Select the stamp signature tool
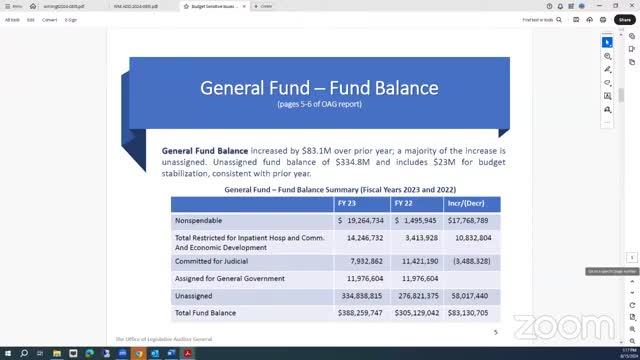 click(x=607, y=109)
